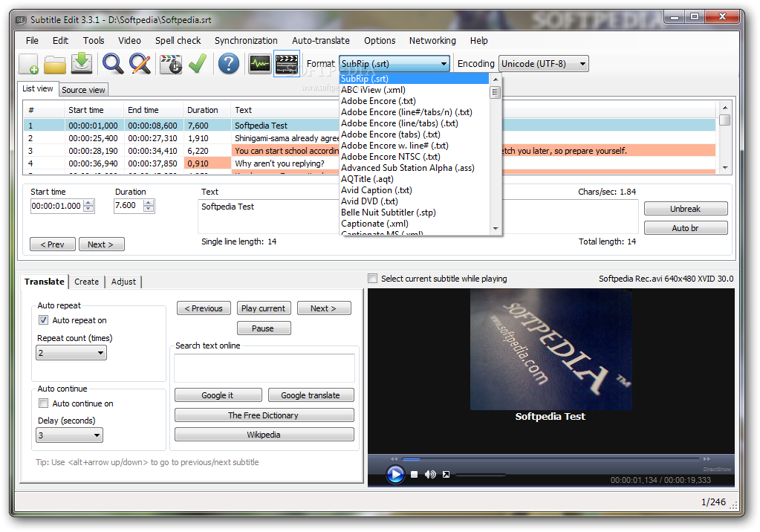
Task: Pick Avid DVD (.txt) in format list
Action: tap(369, 201)
